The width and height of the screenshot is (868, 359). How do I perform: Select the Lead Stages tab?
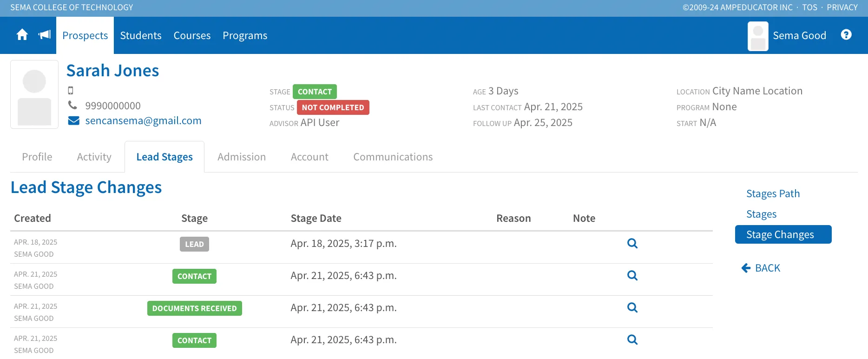click(164, 157)
